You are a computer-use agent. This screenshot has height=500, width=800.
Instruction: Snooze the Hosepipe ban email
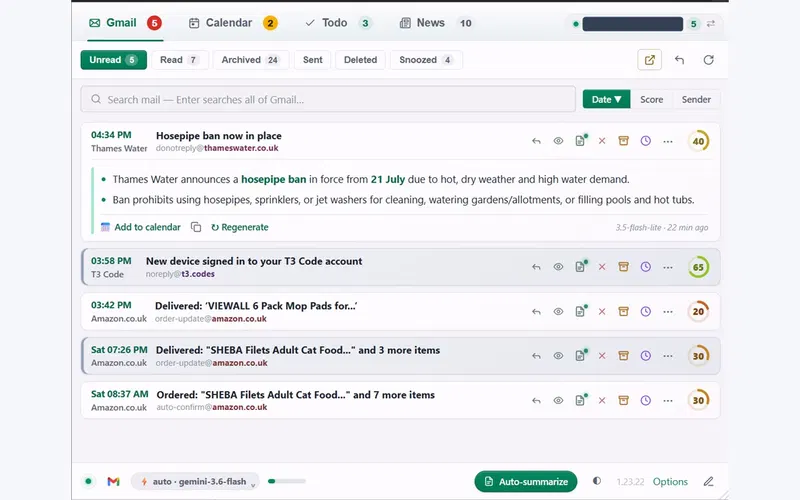tap(645, 141)
